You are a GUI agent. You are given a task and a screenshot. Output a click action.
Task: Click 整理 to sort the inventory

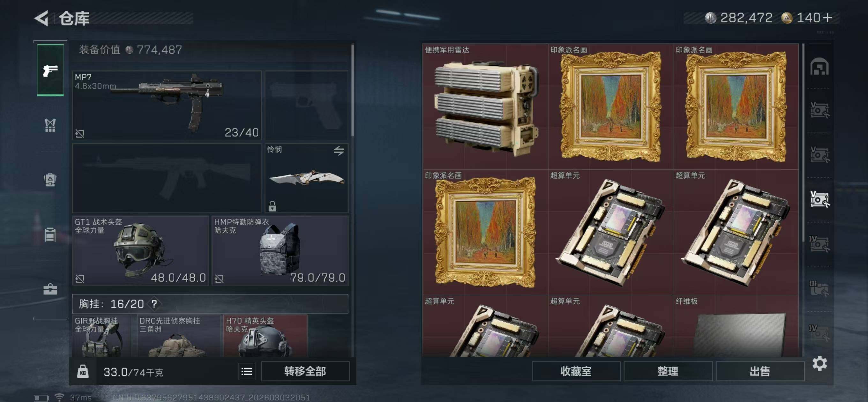(668, 371)
